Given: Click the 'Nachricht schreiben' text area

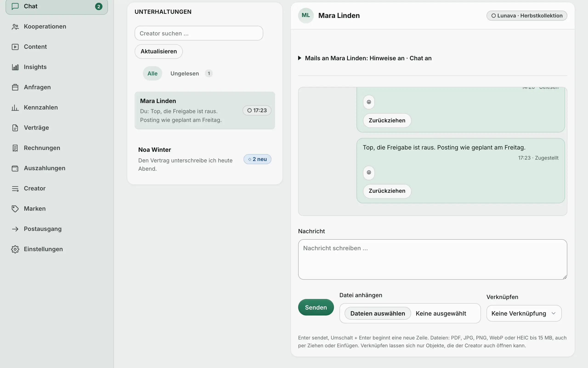Looking at the screenshot, I should [433, 259].
